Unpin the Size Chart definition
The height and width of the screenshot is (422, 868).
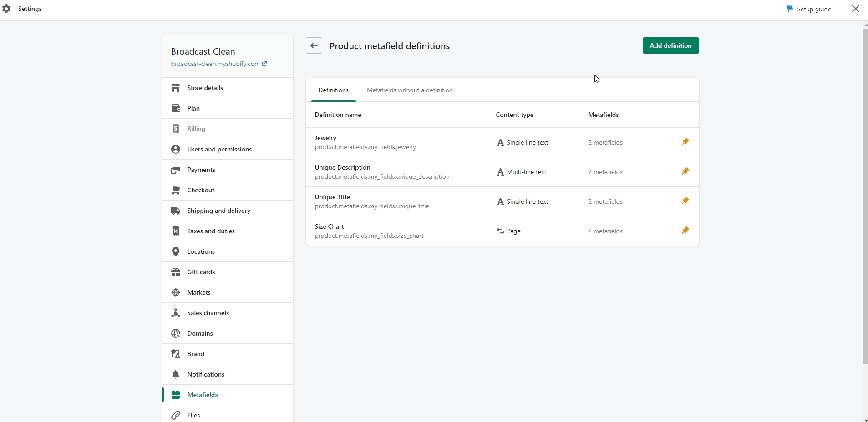pos(685,231)
